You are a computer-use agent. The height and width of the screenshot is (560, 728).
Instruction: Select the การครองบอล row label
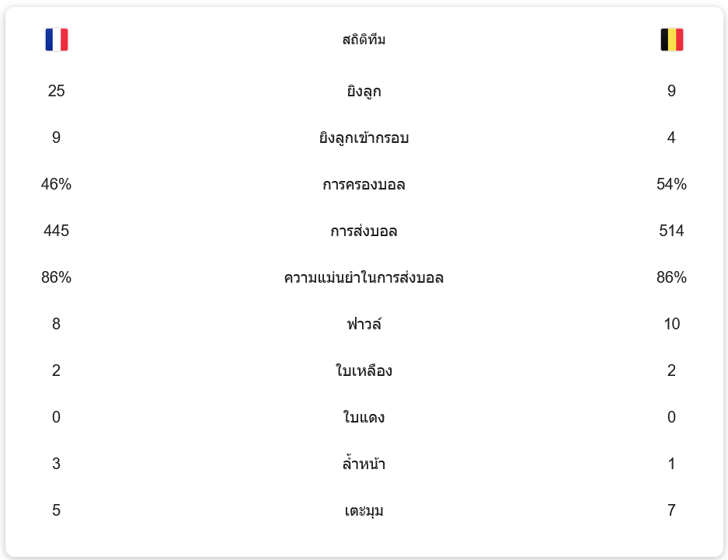pyautogui.click(x=364, y=185)
